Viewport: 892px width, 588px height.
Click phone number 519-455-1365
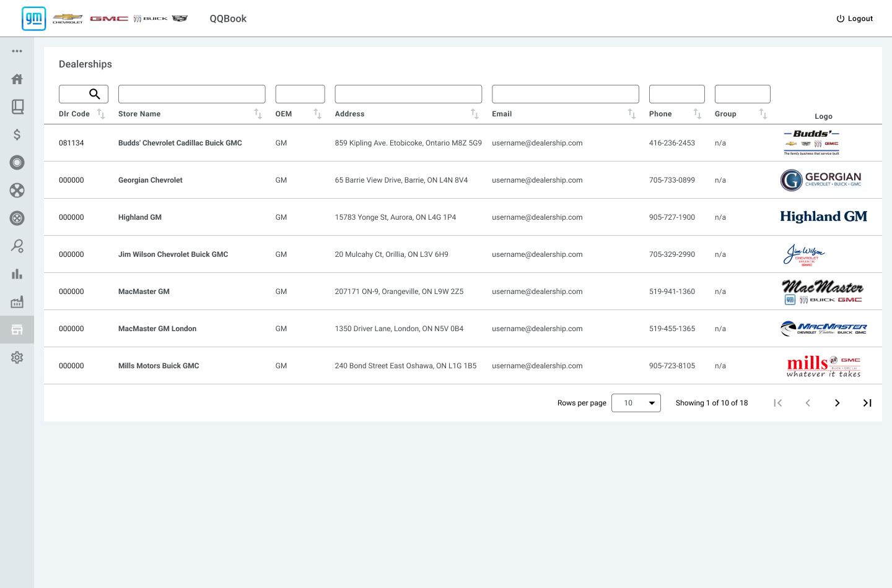point(672,329)
